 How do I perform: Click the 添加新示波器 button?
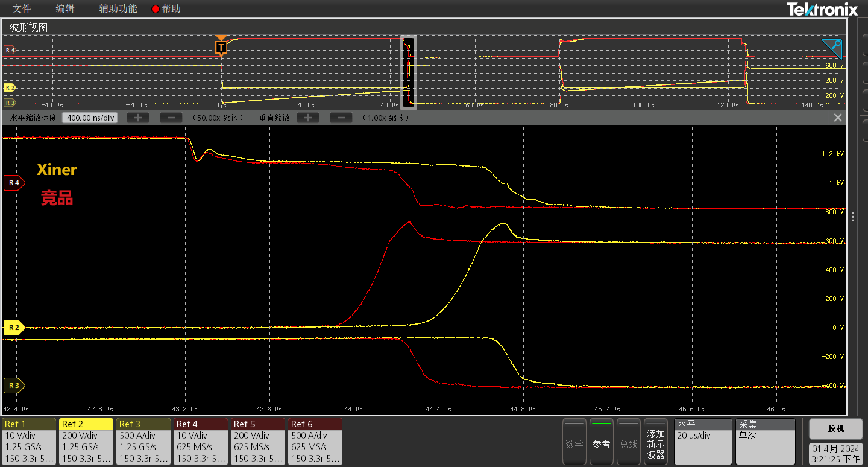[x=655, y=442]
